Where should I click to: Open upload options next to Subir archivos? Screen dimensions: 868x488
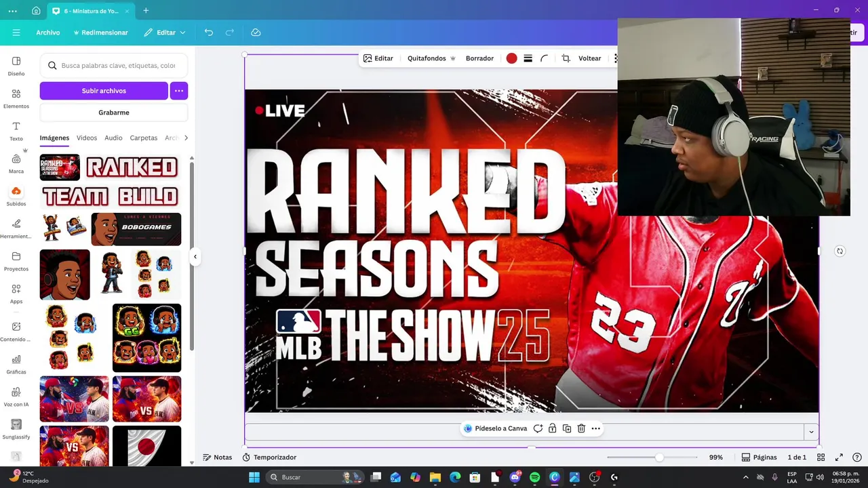(179, 91)
